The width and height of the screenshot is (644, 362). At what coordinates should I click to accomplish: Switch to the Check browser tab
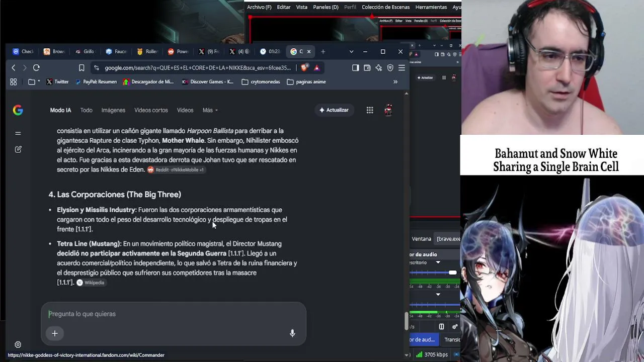click(23, 51)
